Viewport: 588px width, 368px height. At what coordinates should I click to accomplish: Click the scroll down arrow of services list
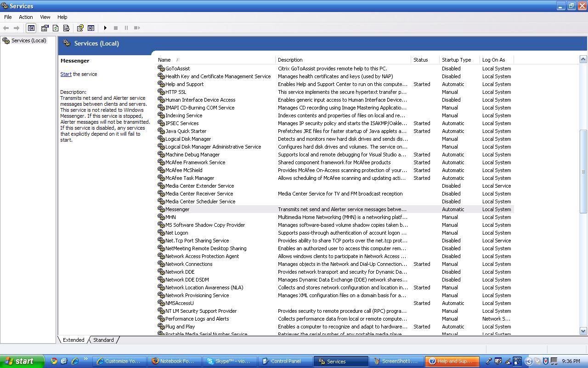pyautogui.click(x=583, y=331)
